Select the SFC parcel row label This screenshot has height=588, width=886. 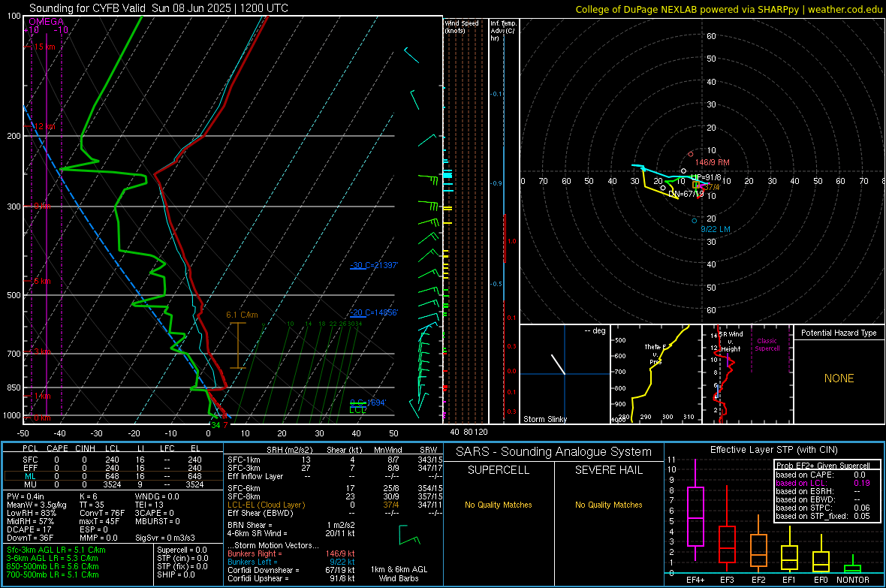tap(30, 460)
